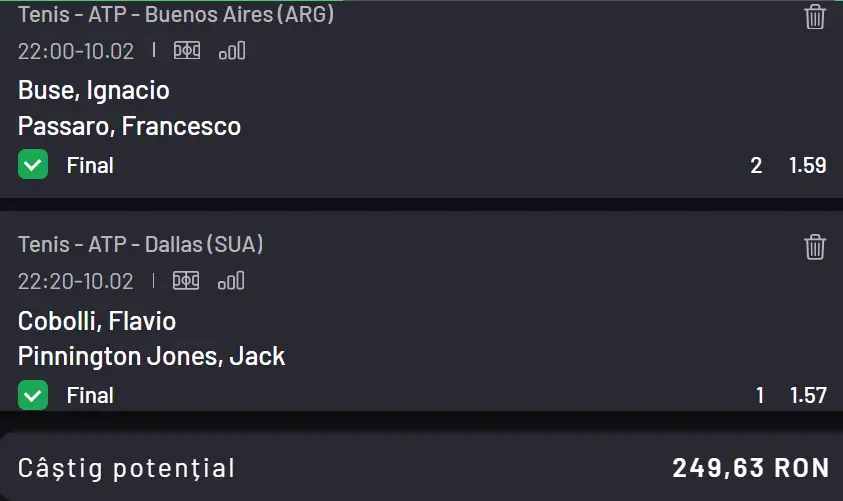Show statistics bars icon for Buse match

pos(232,51)
